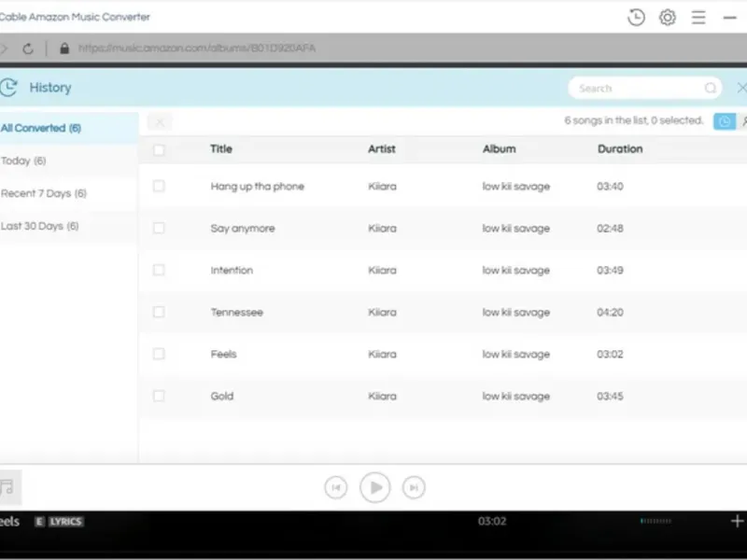Click duration 03:40
Screen dimensions: 747x560
[x=610, y=187]
